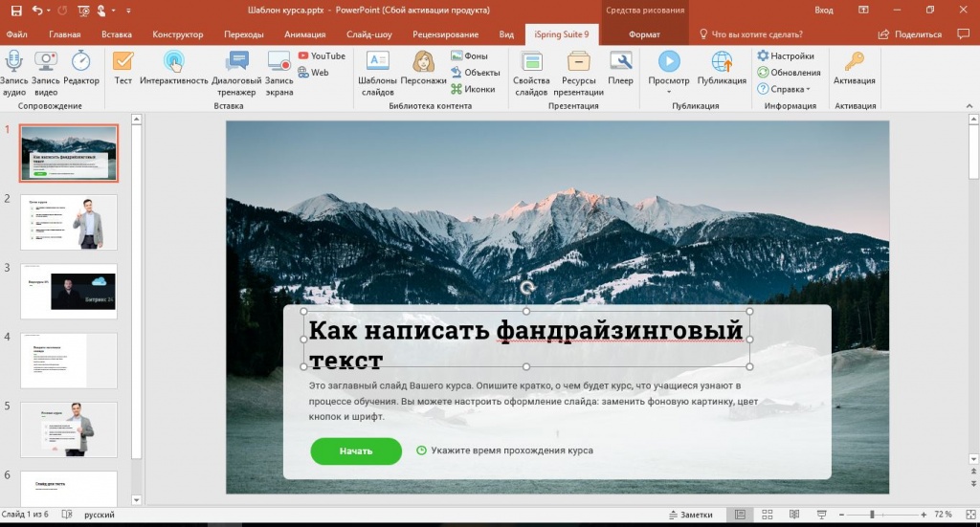Open the Файл menu
This screenshot has height=527, width=980.
pos(16,34)
